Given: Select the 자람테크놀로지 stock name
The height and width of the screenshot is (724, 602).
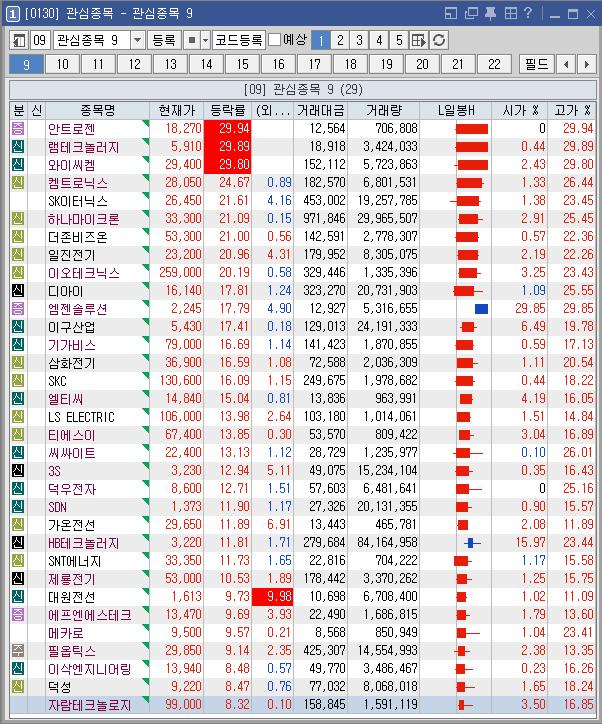Looking at the screenshot, I should pyautogui.click(x=90, y=705).
